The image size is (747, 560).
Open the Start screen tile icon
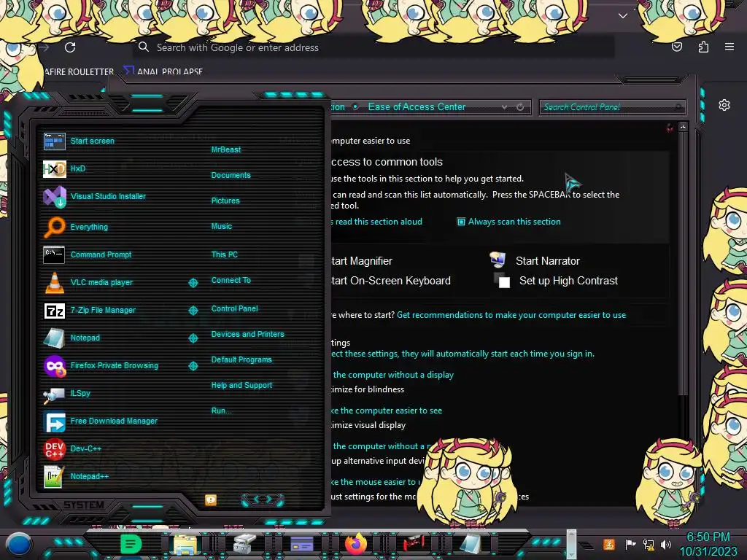[x=54, y=141]
